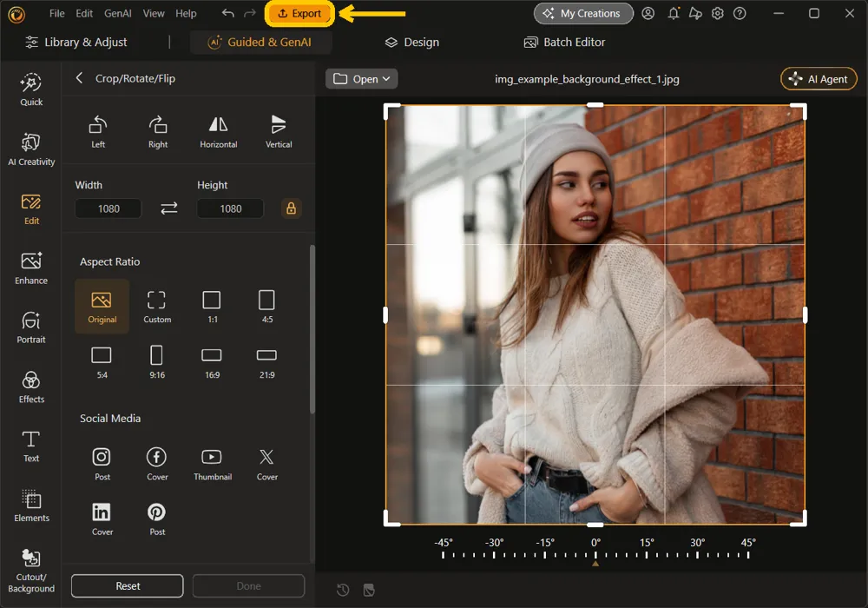Rotate the image Left
The width and height of the screenshot is (868, 608).
tap(98, 132)
